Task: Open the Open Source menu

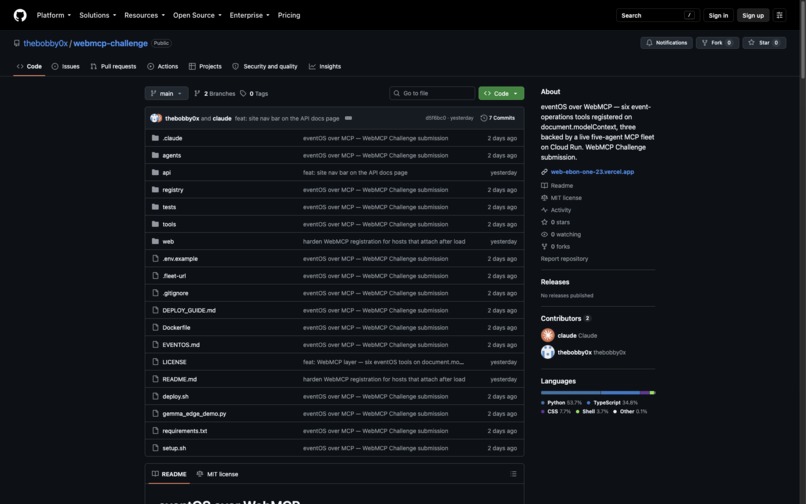Action: [197, 15]
